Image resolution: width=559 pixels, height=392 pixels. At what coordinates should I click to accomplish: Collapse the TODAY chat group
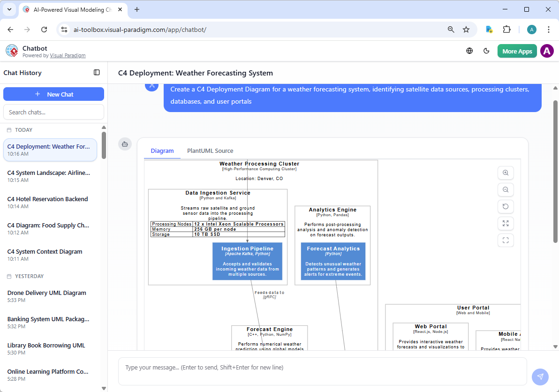(23, 130)
